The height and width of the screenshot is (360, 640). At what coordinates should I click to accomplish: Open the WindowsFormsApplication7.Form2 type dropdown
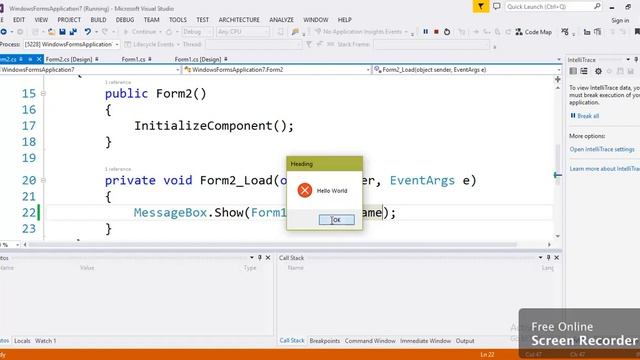[368, 70]
